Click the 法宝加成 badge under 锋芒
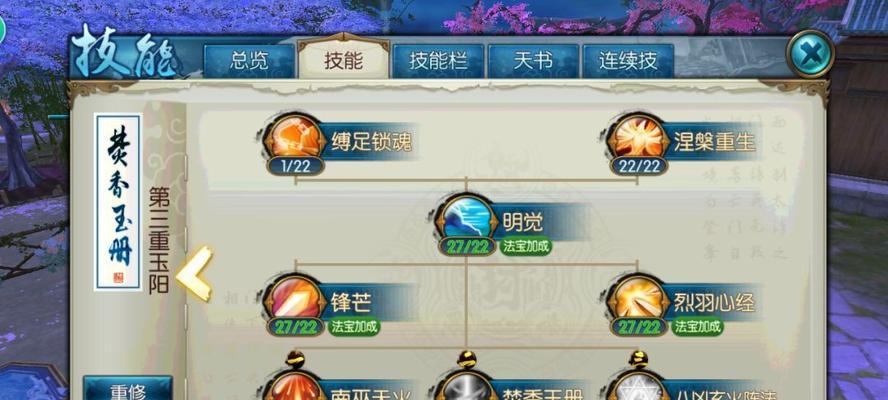The image size is (888, 400). tap(353, 327)
